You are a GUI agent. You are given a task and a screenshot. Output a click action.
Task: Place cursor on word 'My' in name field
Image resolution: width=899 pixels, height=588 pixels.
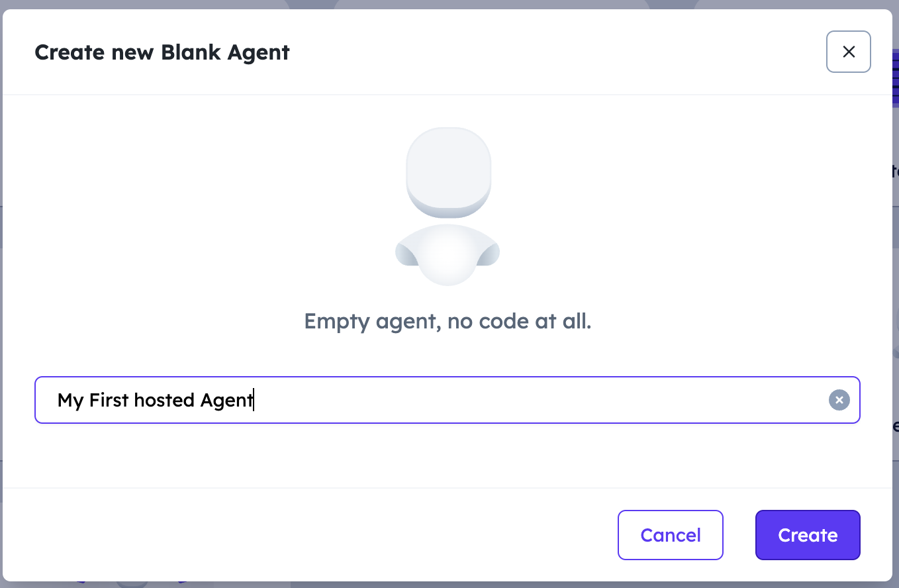70,401
